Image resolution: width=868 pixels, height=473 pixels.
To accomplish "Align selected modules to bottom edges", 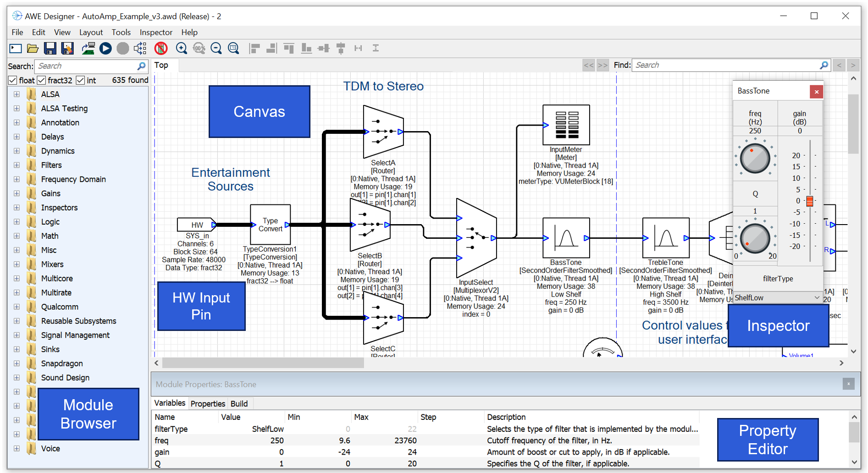I will tap(306, 48).
